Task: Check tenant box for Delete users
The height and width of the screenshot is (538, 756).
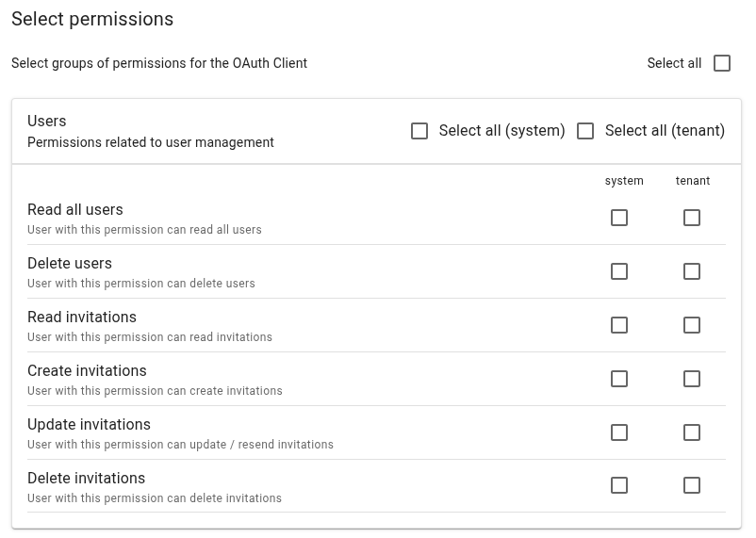Action: coord(692,271)
